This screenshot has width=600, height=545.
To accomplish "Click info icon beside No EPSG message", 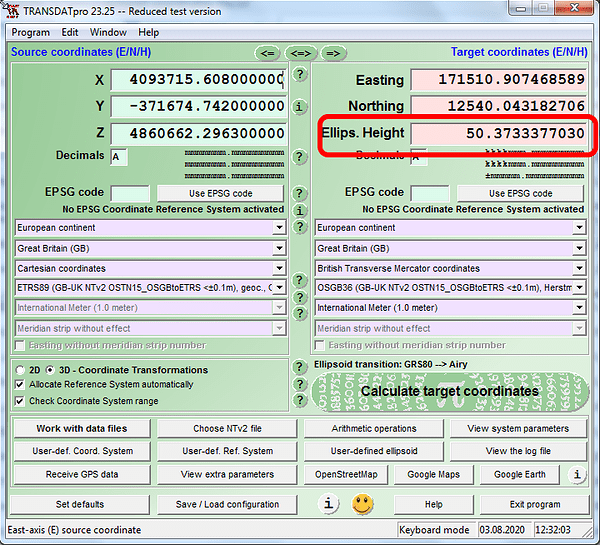I will (x=300, y=210).
